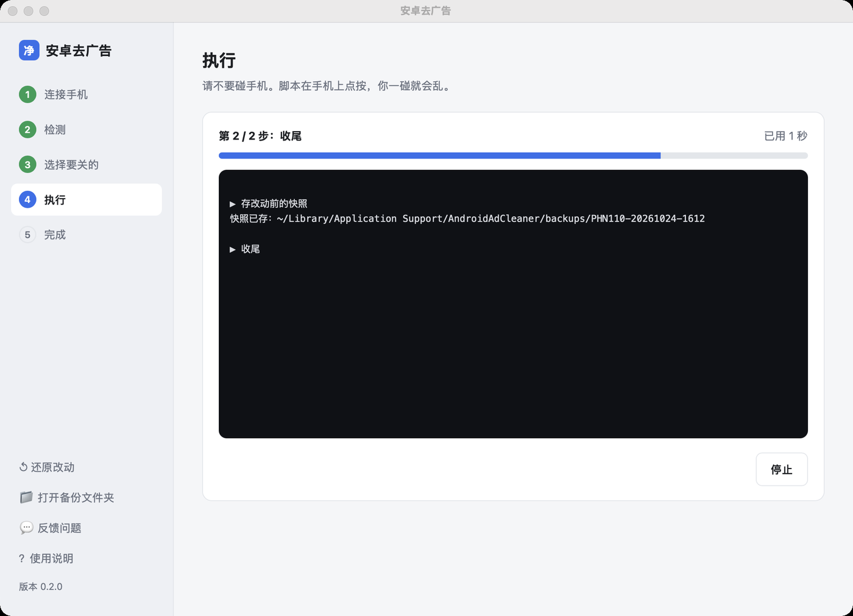Open 打开备份文件夹 in the sidebar

click(x=67, y=497)
